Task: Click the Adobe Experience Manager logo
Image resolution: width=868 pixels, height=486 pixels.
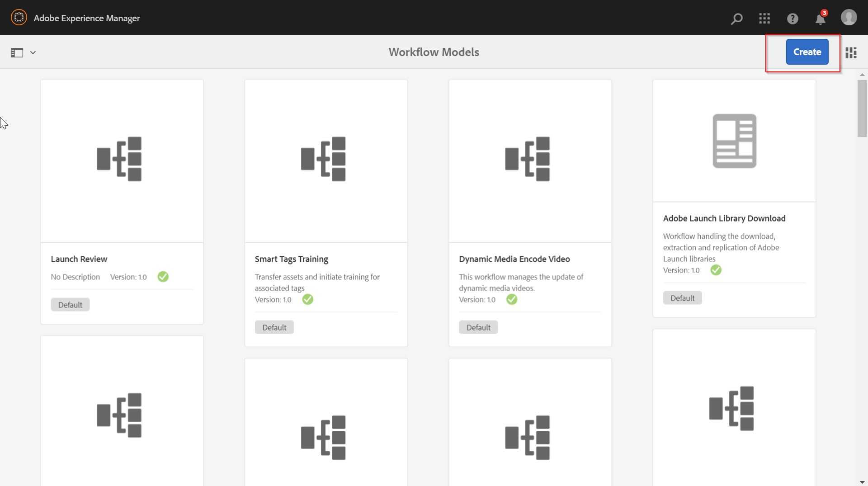Action: tap(19, 18)
